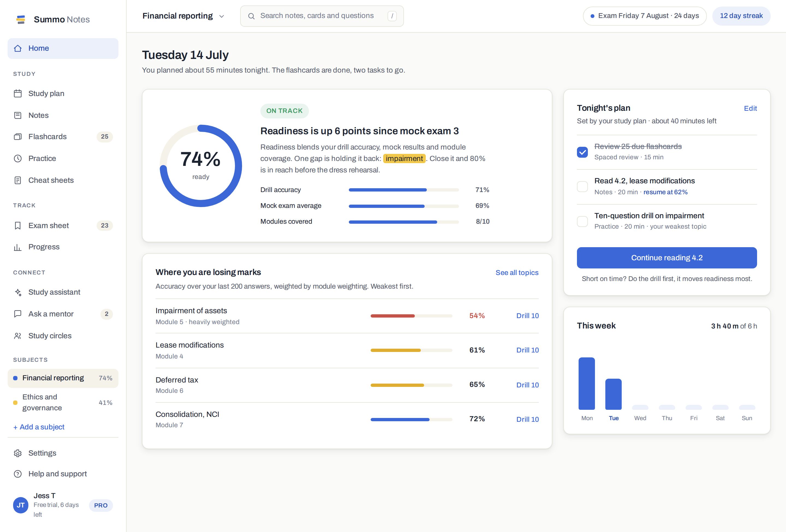Switch to Ethics and governance subject
The width and height of the screenshot is (786, 532).
(x=63, y=403)
